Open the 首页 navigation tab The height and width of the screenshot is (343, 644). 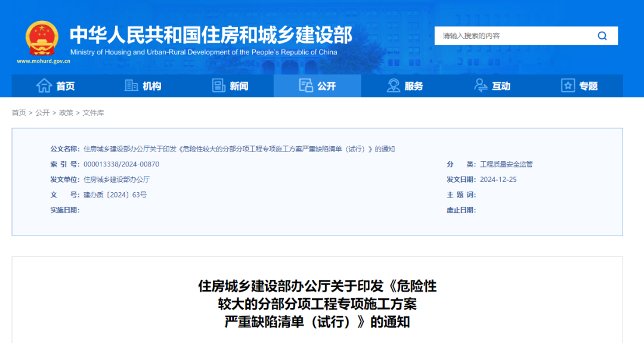[x=55, y=86]
